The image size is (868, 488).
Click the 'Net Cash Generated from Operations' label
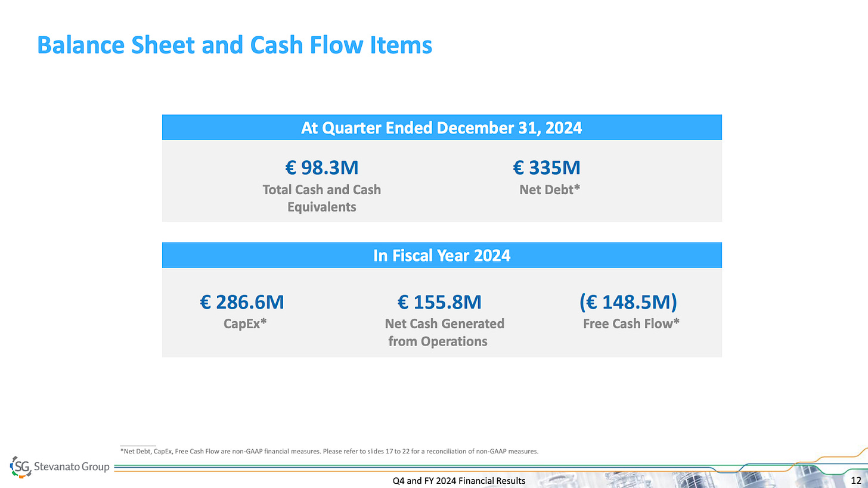pos(444,332)
